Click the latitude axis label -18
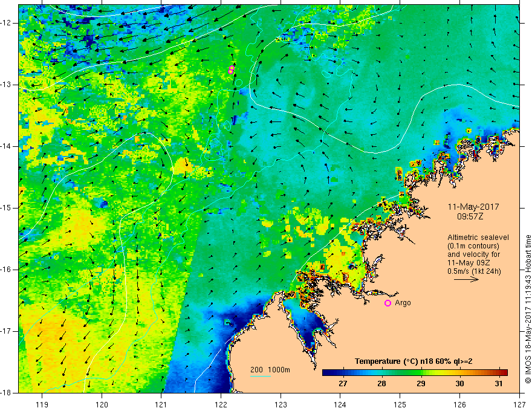The height and width of the screenshot is (411, 532). coord(7,393)
